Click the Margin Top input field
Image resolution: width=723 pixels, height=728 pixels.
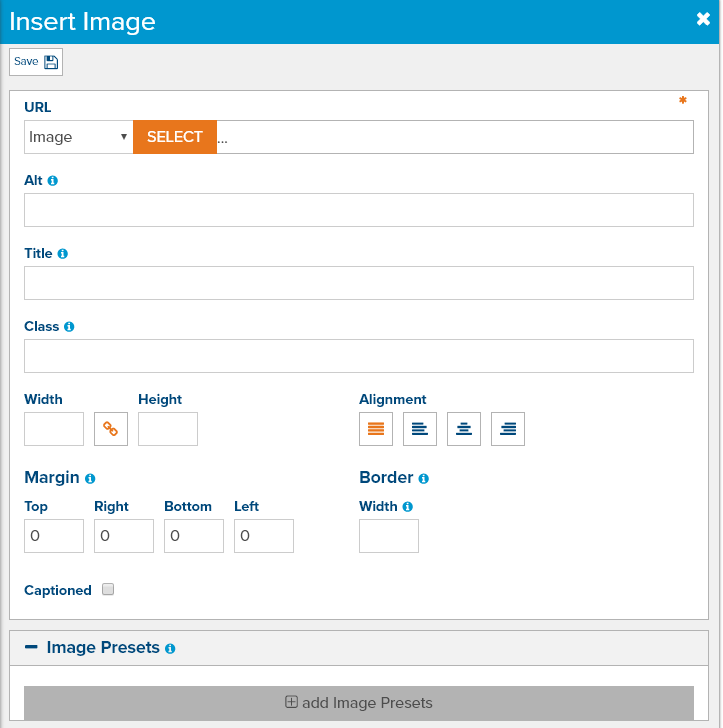click(54, 536)
